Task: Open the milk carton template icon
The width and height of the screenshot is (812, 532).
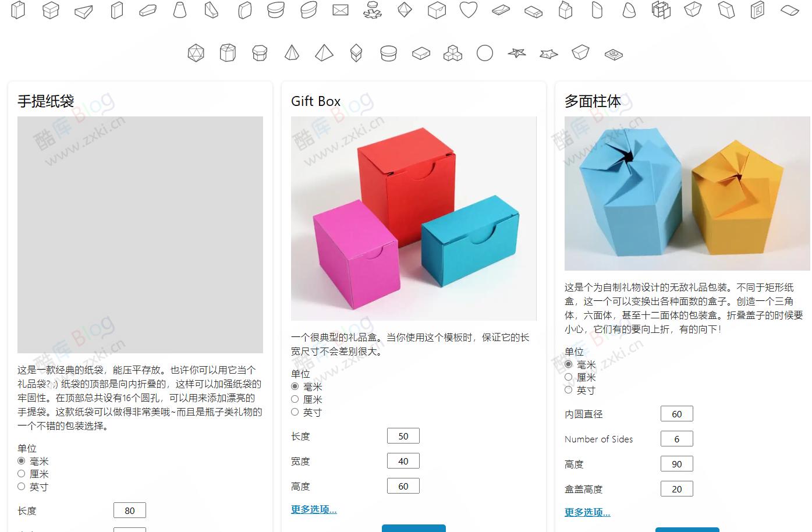Action: pos(565,10)
